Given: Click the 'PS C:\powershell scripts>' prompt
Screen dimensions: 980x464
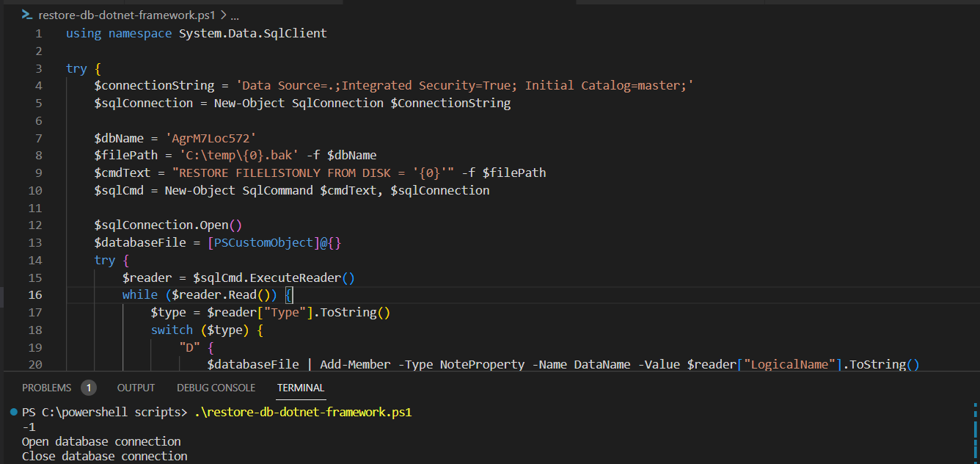Looking at the screenshot, I should (x=105, y=412).
